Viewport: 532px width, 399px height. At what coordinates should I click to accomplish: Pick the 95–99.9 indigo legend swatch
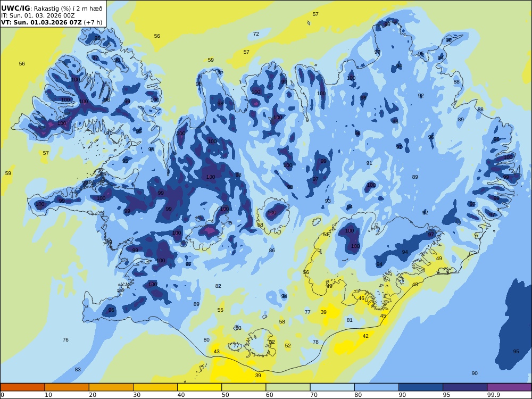click(465, 387)
